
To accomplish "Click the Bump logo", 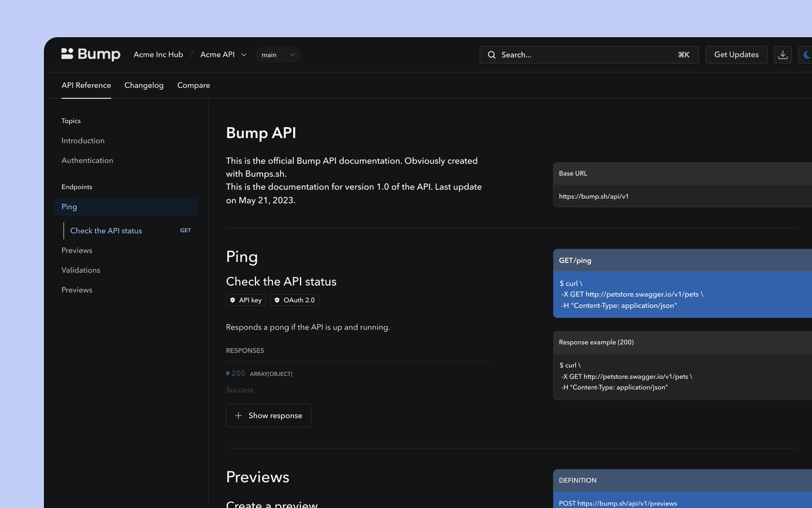I will click(x=91, y=54).
